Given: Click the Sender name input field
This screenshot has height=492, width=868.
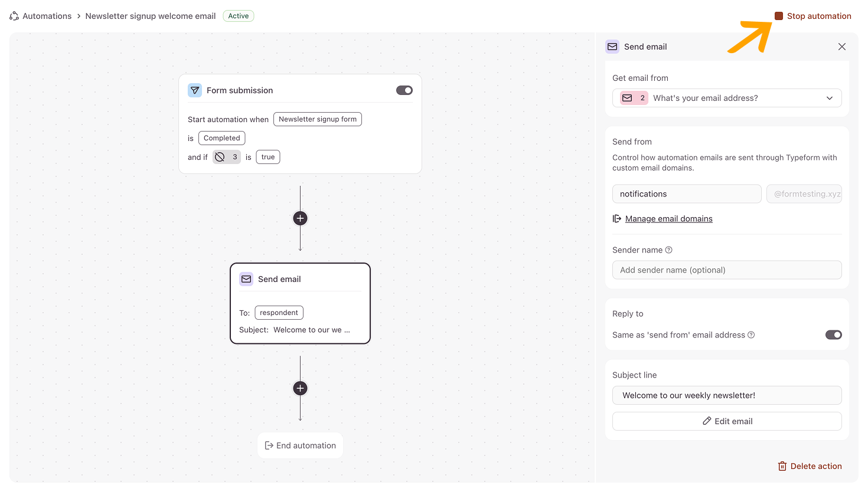Looking at the screenshot, I should point(727,270).
